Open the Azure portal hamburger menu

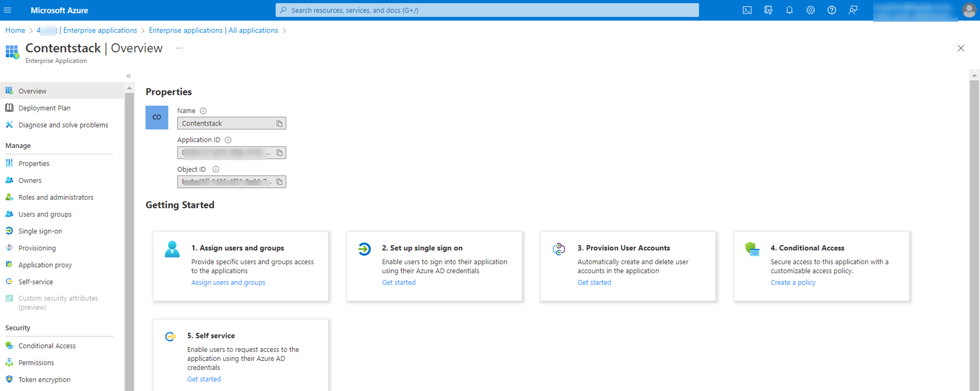click(7, 10)
